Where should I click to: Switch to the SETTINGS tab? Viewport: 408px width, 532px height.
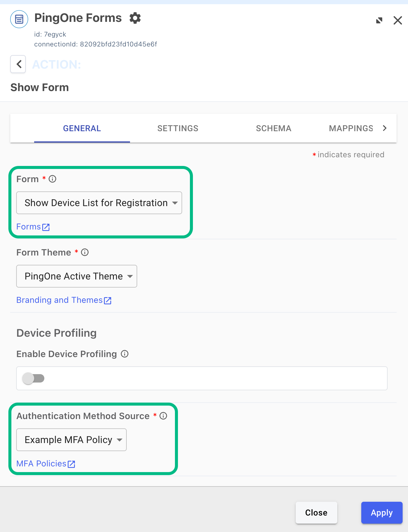178,128
